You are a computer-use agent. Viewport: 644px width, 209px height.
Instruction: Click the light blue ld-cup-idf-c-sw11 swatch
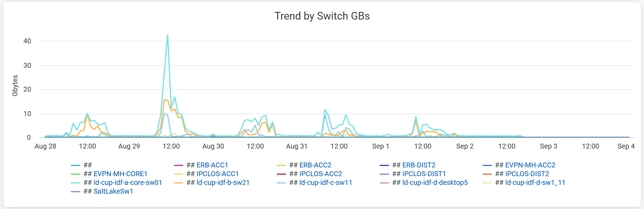[x=281, y=183]
